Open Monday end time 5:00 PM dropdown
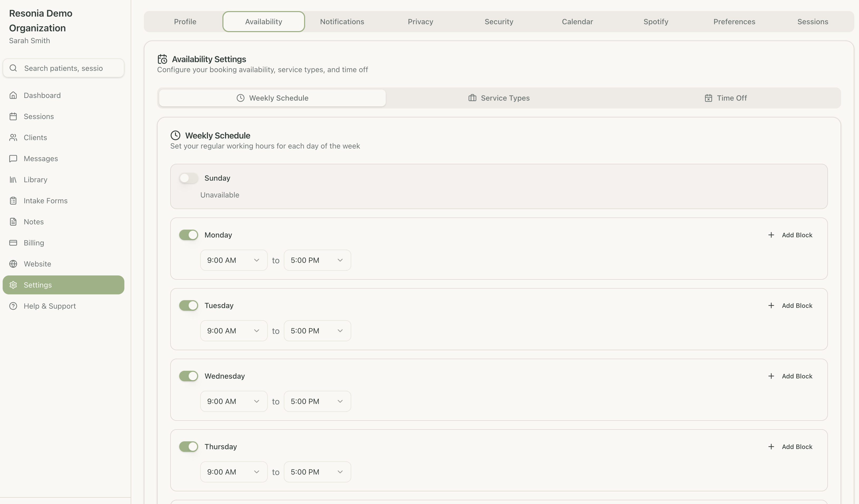 (317, 260)
